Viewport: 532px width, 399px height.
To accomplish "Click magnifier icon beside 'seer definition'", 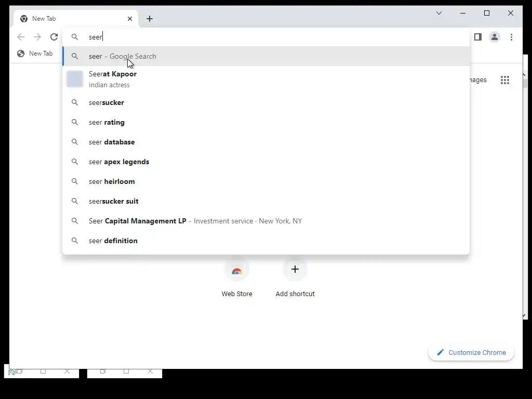I will click(x=75, y=241).
